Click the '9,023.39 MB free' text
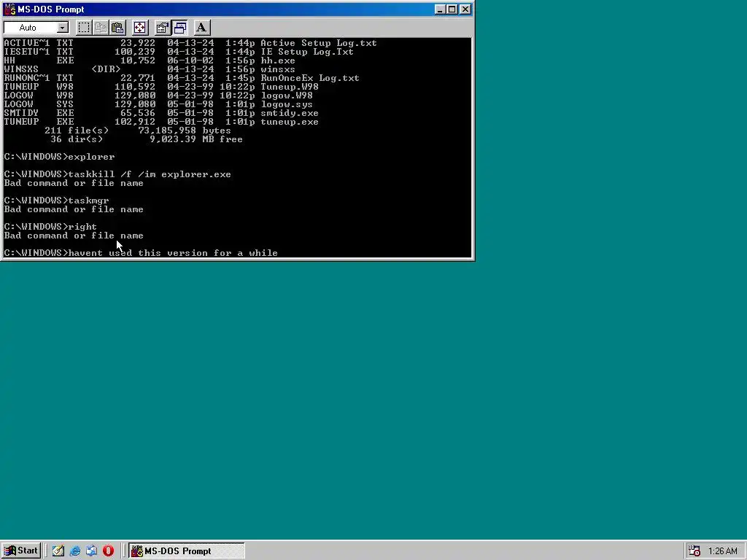747x560 pixels. pos(196,139)
